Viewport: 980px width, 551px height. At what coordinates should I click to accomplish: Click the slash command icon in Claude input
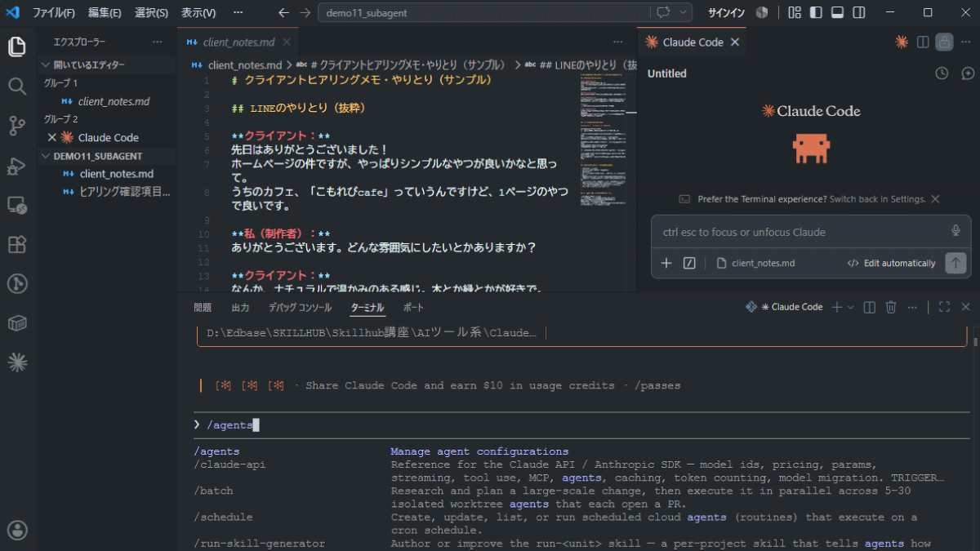689,263
